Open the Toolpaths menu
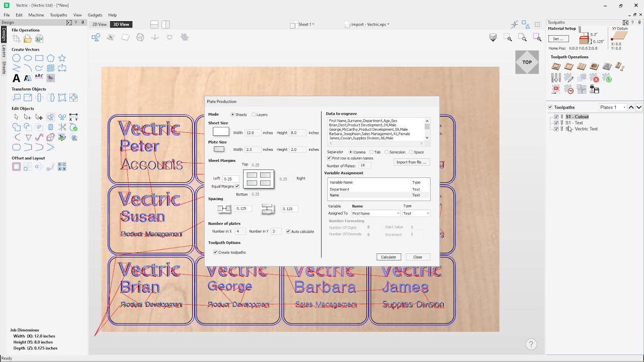 coord(58,15)
